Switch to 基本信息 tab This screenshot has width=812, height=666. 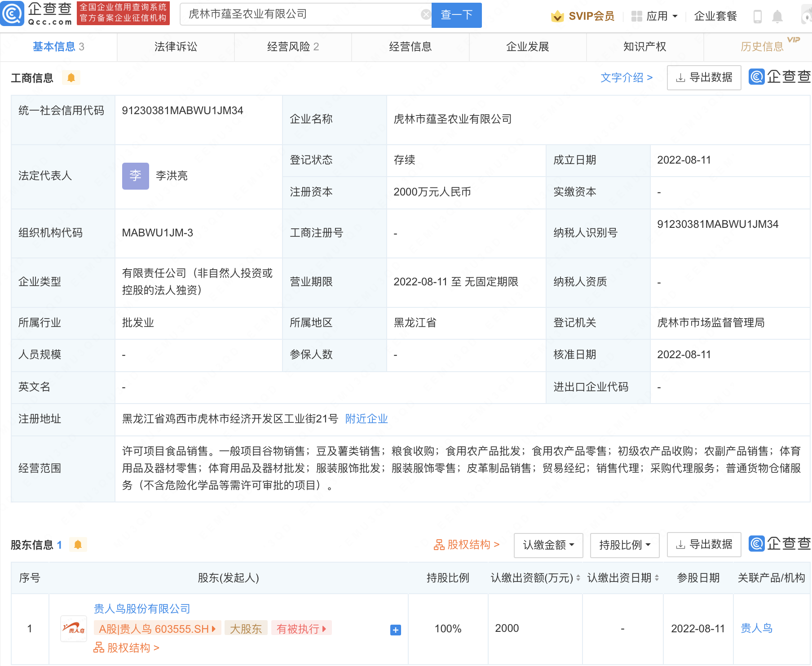[x=58, y=47]
